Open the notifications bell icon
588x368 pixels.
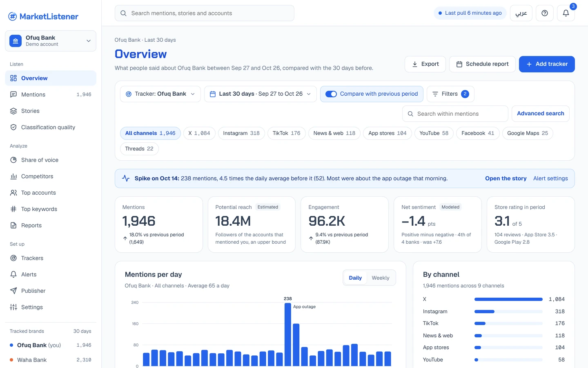pos(566,13)
